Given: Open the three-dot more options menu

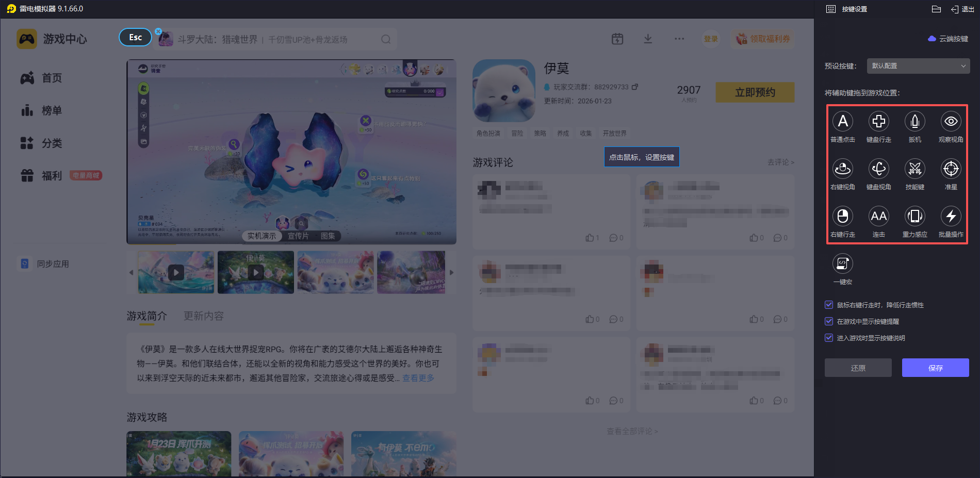Looking at the screenshot, I should pos(679,39).
